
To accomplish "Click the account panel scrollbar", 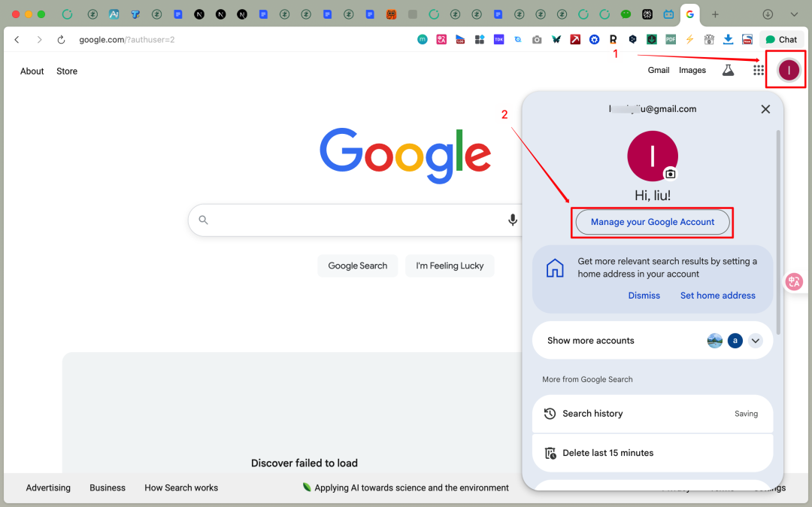I will 778,233.
